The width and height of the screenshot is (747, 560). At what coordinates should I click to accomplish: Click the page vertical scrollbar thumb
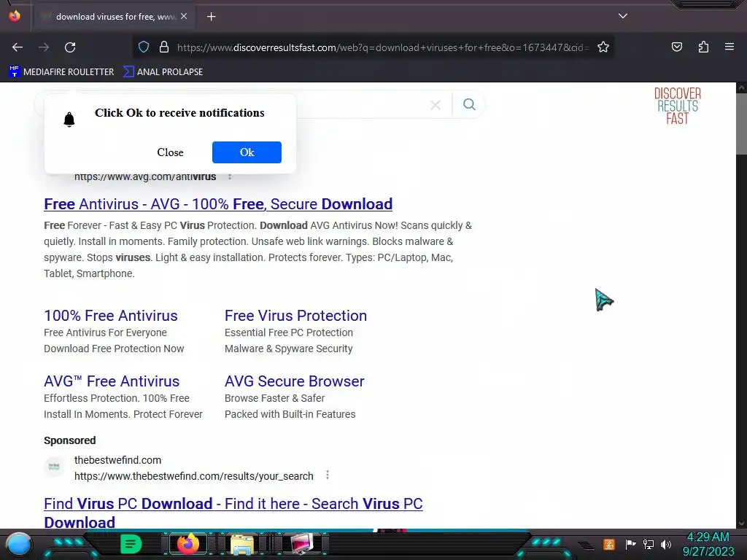[x=741, y=124]
